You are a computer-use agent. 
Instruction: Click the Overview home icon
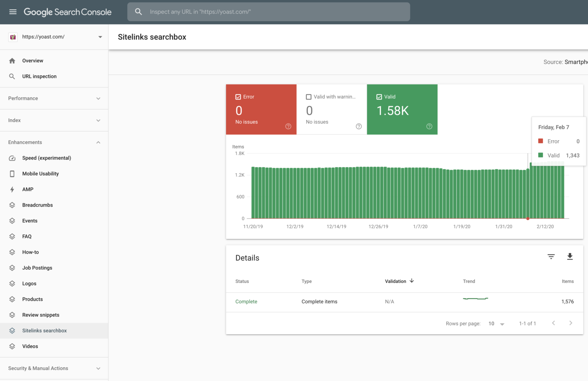click(x=12, y=61)
